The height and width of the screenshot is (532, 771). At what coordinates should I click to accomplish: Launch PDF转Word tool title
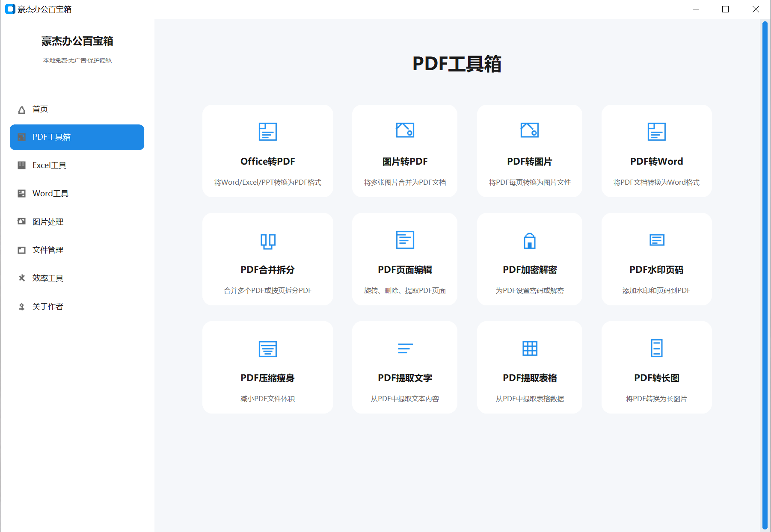click(x=656, y=161)
